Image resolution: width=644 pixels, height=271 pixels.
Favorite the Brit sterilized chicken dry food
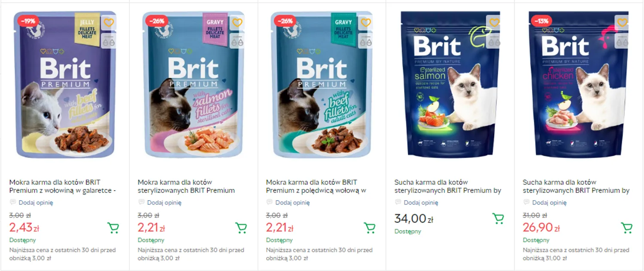(x=622, y=22)
